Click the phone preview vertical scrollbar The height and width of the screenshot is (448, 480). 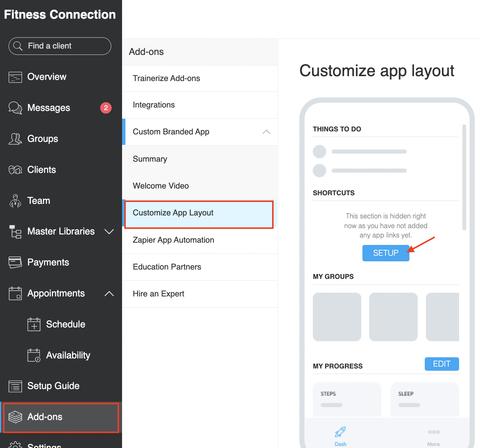pos(464,177)
